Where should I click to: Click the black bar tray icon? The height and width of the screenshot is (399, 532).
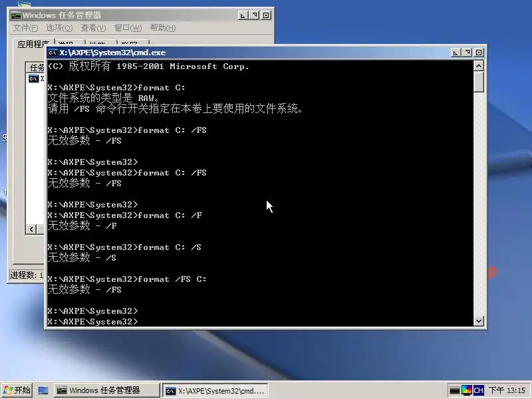click(454, 390)
